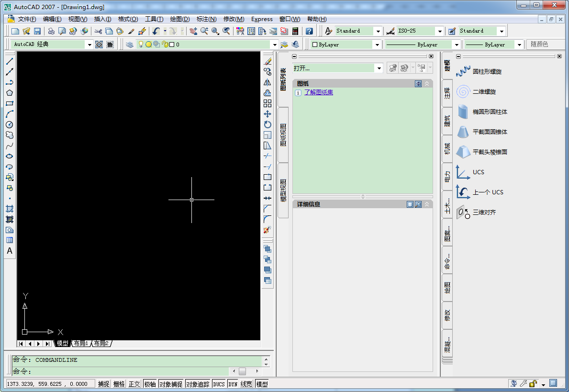This screenshot has width=569, height=392.
Task: Click the 命令 command input line
Action: click(121, 371)
